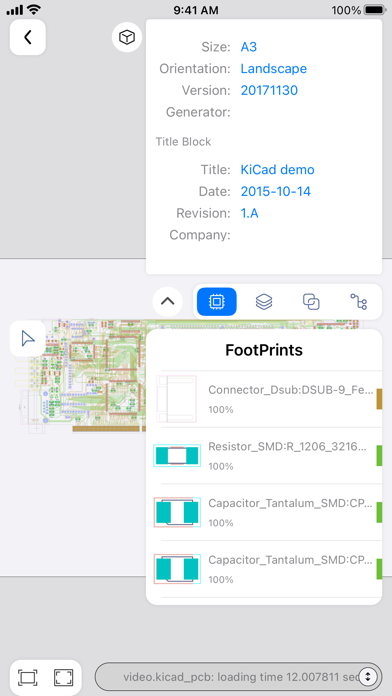The image size is (392, 696).
Task: Tap the revision value 1.A
Action: tap(249, 213)
